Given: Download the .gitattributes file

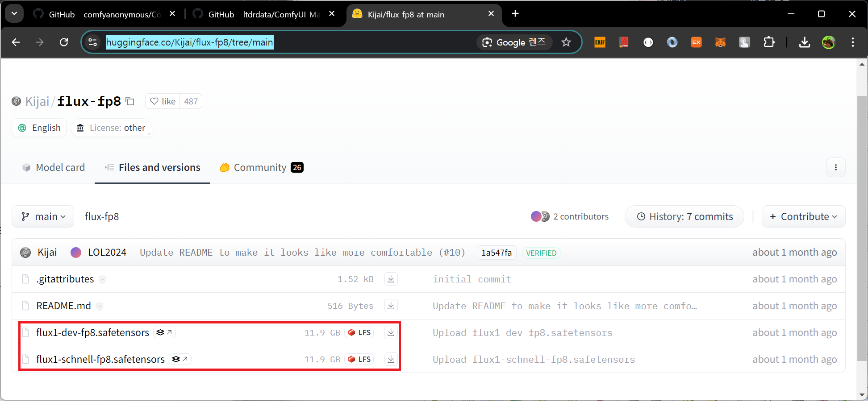Looking at the screenshot, I should pos(391,279).
